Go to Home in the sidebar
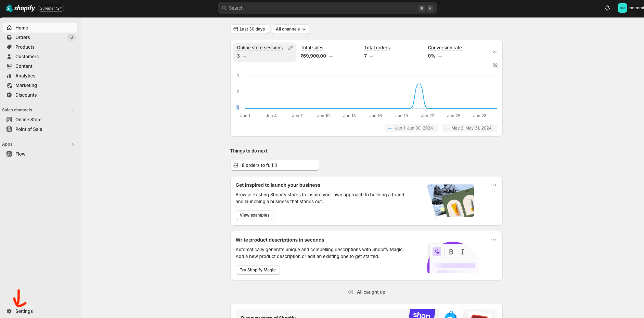644x318 pixels. [40, 28]
